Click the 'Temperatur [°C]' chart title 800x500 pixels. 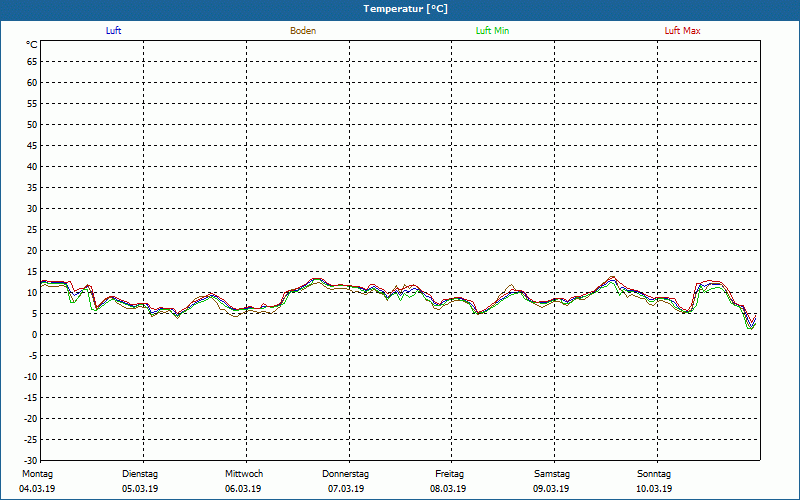click(406, 9)
